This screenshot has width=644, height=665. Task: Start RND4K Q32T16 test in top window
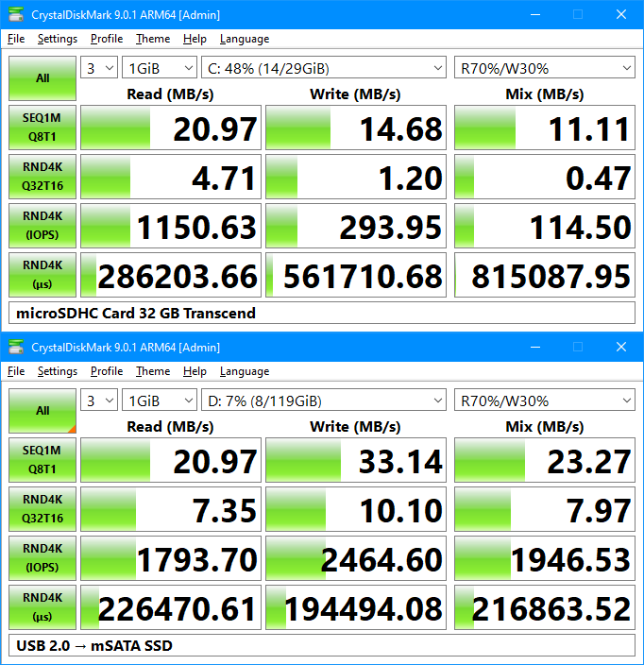[42, 177]
